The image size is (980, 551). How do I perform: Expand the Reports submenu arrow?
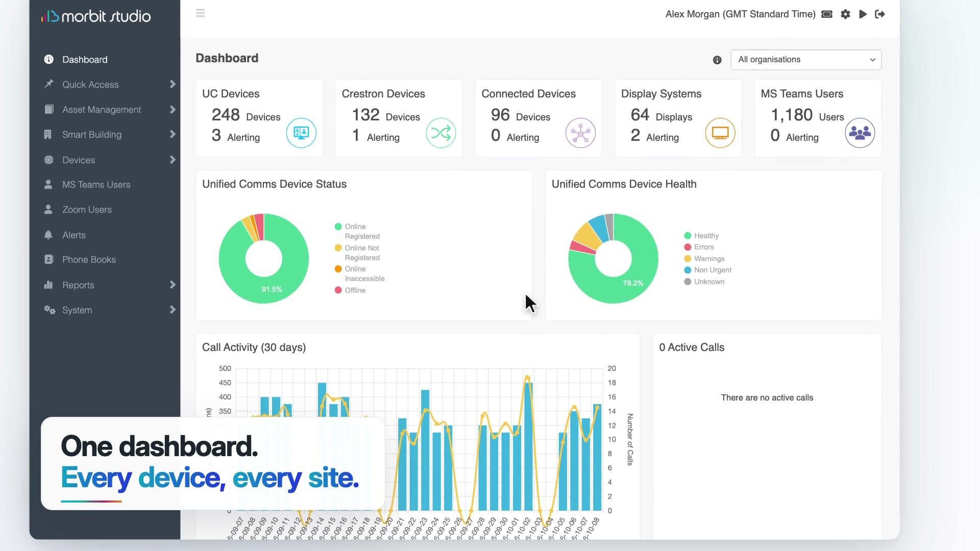[173, 285]
